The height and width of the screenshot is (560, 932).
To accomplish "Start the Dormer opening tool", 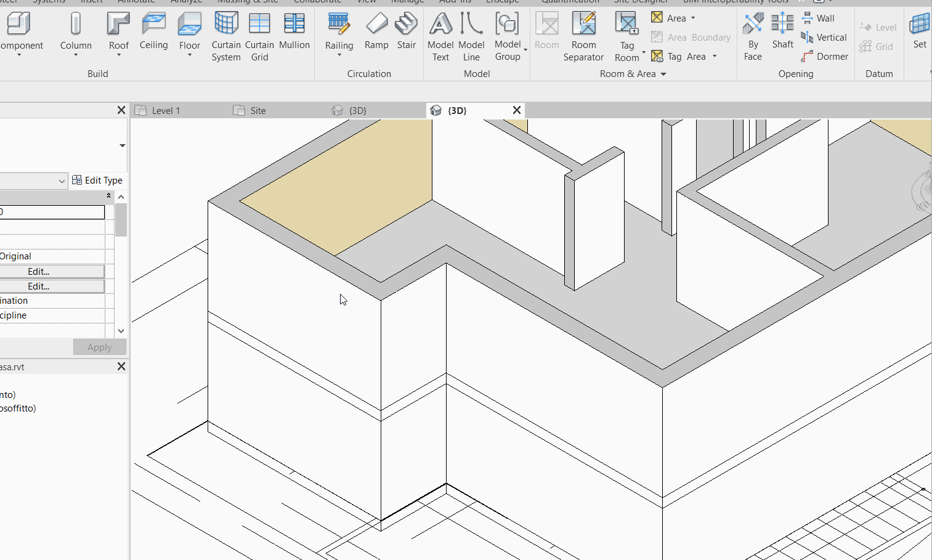I will pyautogui.click(x=825, y=56).
